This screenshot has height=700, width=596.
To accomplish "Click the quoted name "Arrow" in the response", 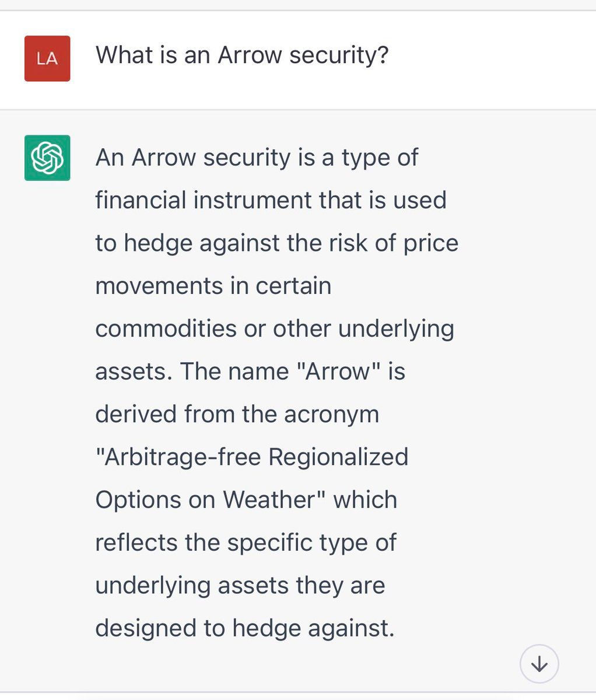I will pyautogui.click(x=338, y=371).
